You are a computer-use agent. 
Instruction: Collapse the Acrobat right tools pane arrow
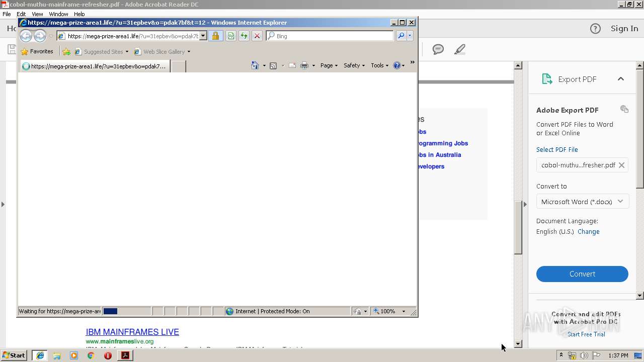coord(525,204)
